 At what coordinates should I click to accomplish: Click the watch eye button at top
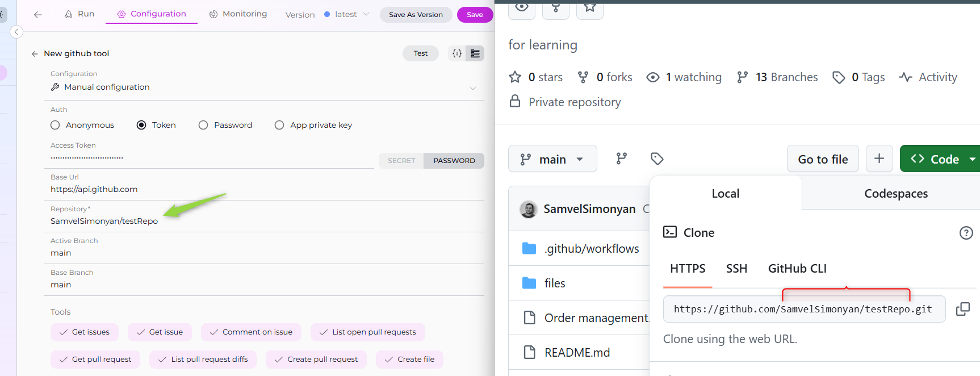522,9
